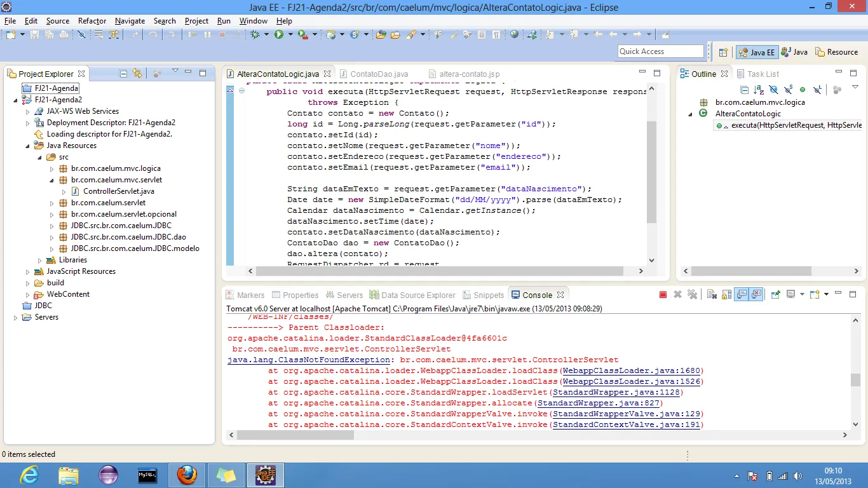Collapse the br.com.caelum.mvc.servlet package

53,180
